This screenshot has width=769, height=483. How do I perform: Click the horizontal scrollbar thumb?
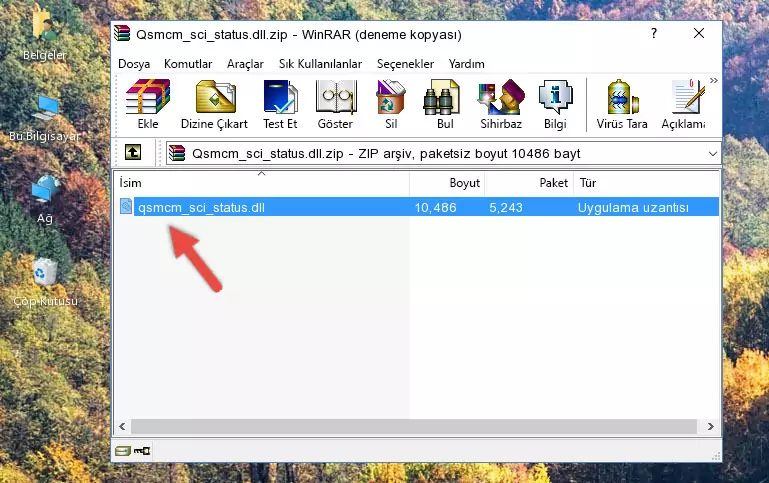coord(413,427)
